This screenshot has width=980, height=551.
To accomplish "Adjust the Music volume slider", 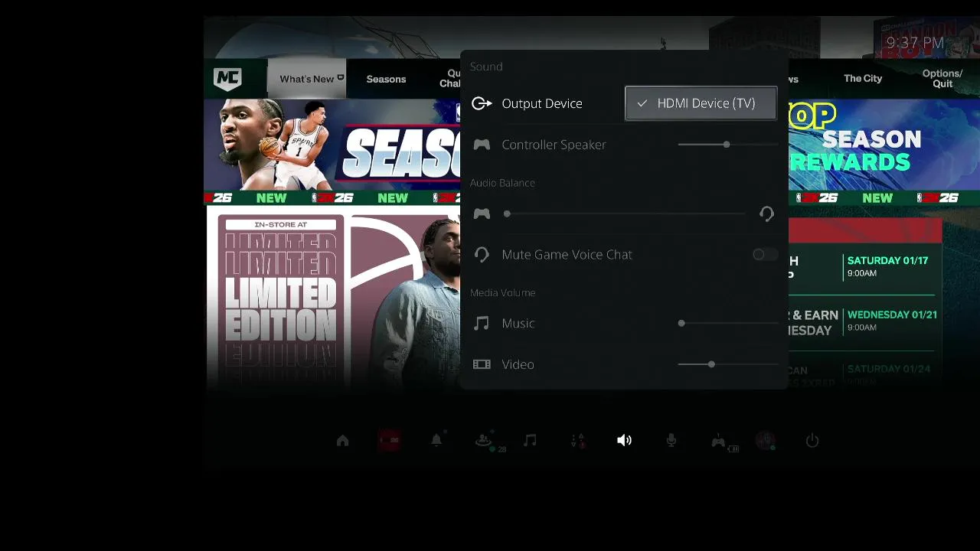I will [727, 324].
